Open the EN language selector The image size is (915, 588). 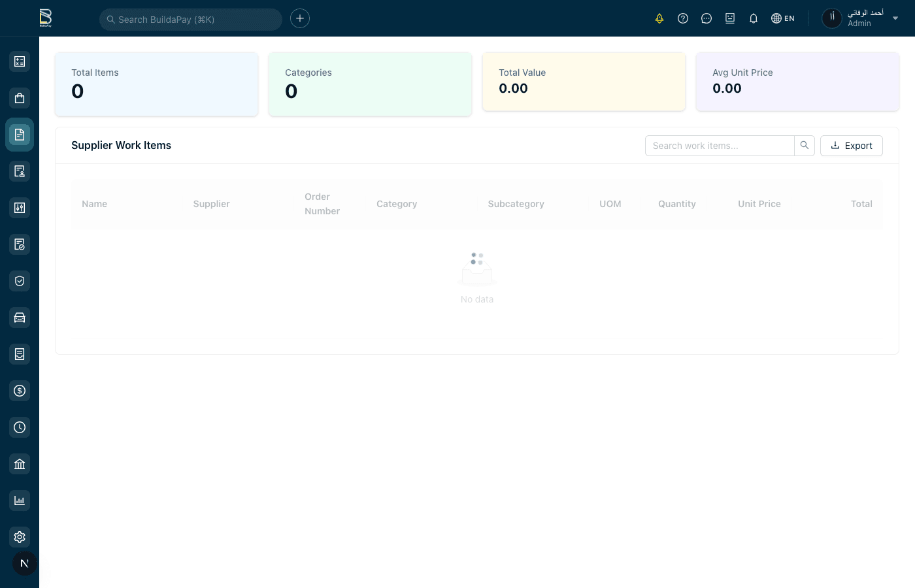click(x=782, y=18)
